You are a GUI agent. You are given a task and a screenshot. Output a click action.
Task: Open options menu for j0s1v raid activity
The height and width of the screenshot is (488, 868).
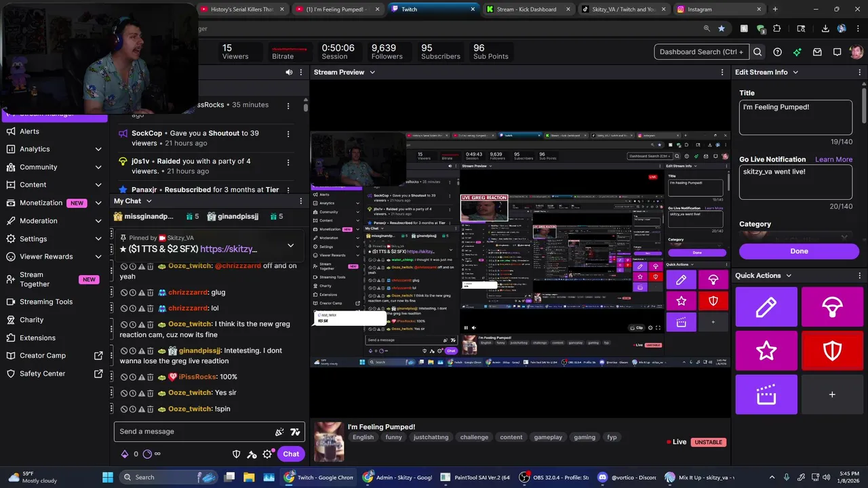pyautogui.click(x=288, y=163)
